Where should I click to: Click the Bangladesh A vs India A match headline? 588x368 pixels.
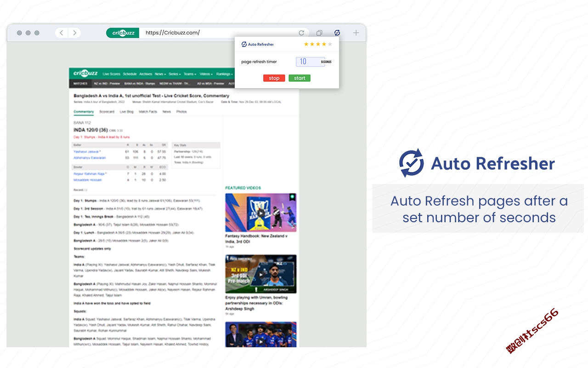click(x=151, y=96)
